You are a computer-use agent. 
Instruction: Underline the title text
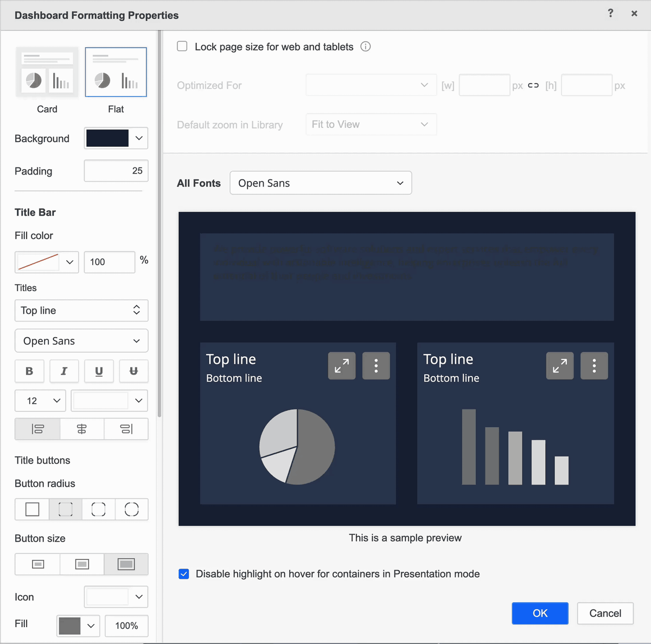99,371
